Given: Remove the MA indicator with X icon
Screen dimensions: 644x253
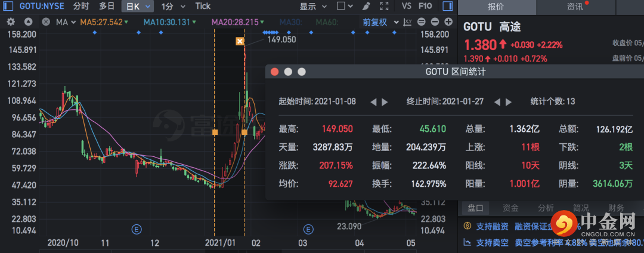Looking at the screenshot, I should [46, 22].
